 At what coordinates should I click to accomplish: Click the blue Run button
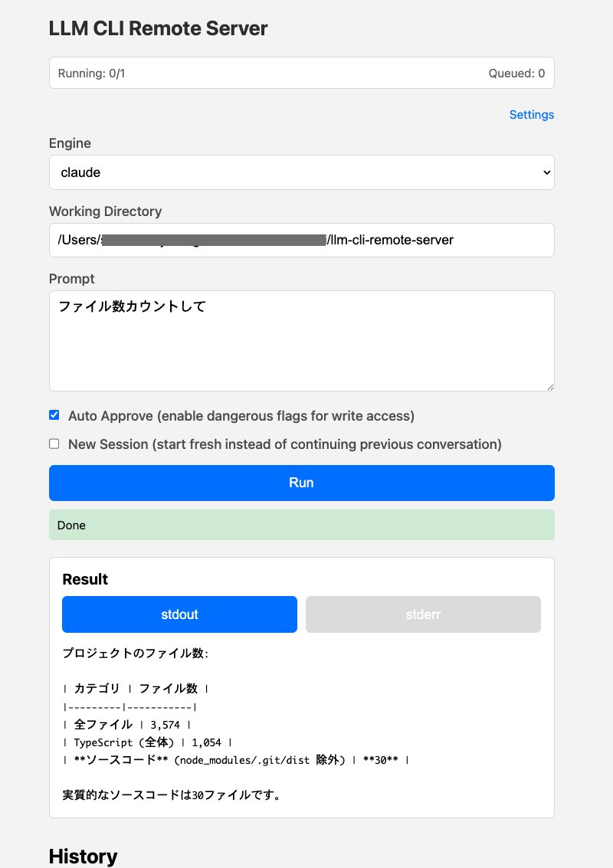click(x=302, y=483)
